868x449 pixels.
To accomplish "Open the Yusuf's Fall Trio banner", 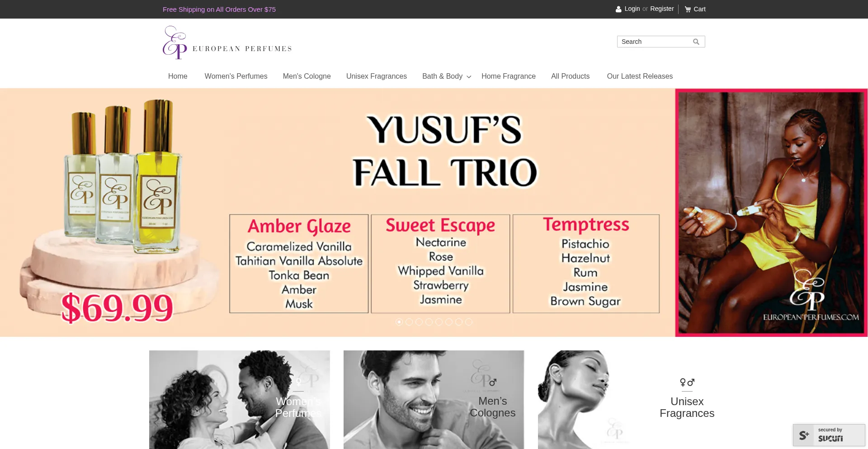I will point(434,213).
